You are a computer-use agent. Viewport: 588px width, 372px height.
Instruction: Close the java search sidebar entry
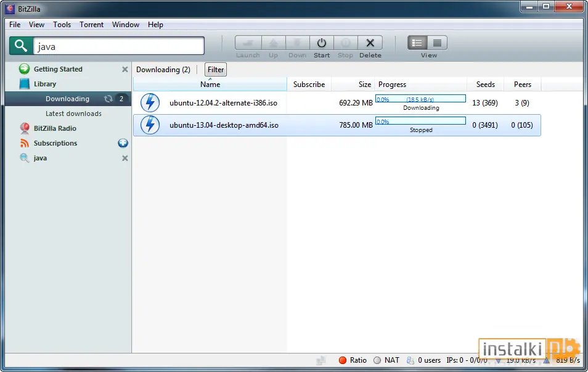pos(125,158)
